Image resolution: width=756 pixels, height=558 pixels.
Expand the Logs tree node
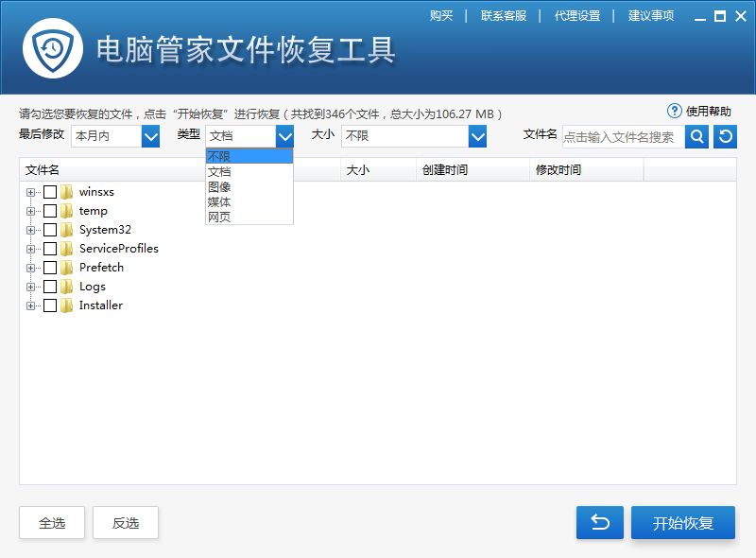30,288
